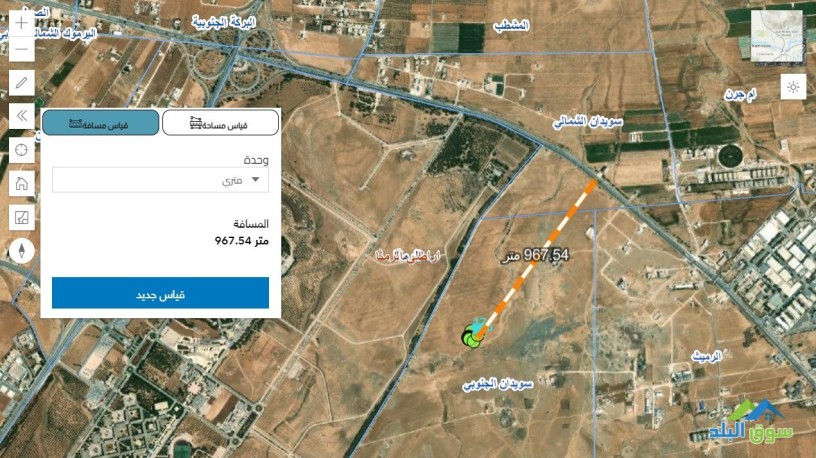
Task: Toggle brightness sun icon
Action: tap(793, 87)
